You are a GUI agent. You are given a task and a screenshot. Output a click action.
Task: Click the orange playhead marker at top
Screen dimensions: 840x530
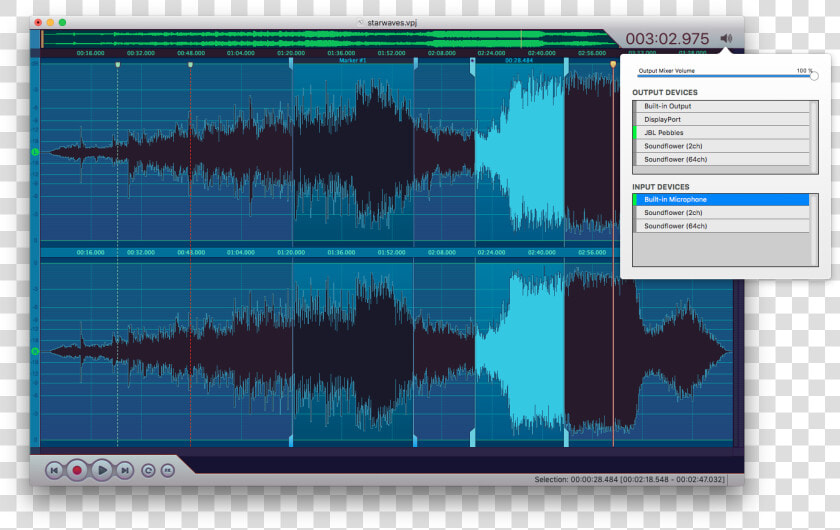tap(613, 64)
